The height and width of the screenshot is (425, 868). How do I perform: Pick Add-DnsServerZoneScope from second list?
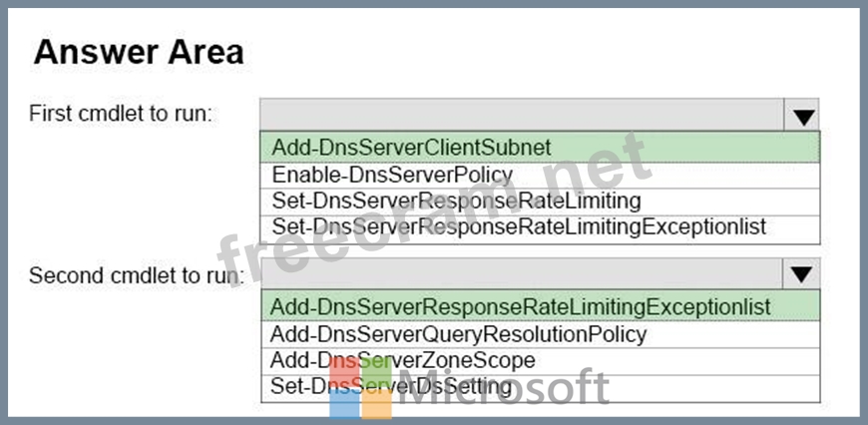click(402, 360)
